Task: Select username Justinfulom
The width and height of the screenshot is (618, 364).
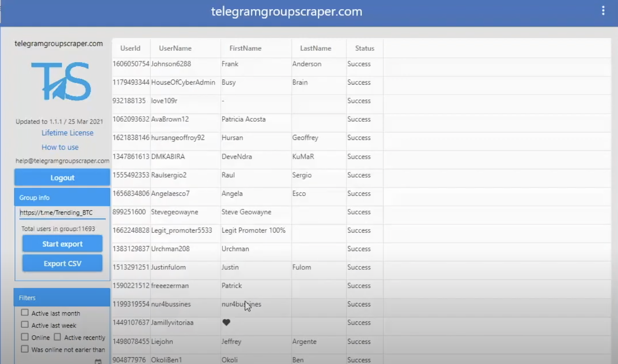Action: (x=168, y=267)
